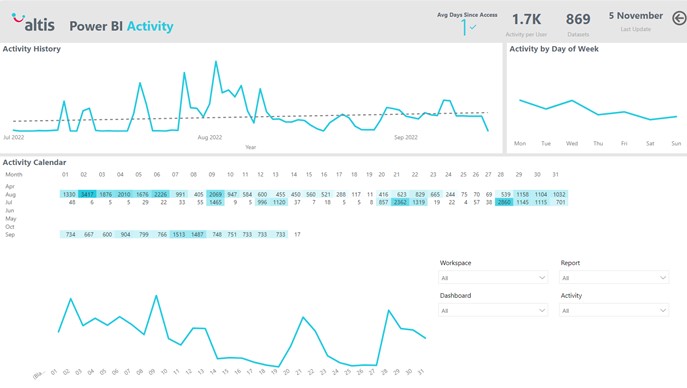Viewport: 687px width, 388px height.
Task: Select the Jul 13 cell with 1120
Action: pyautogui.click(x=279, y=202)
